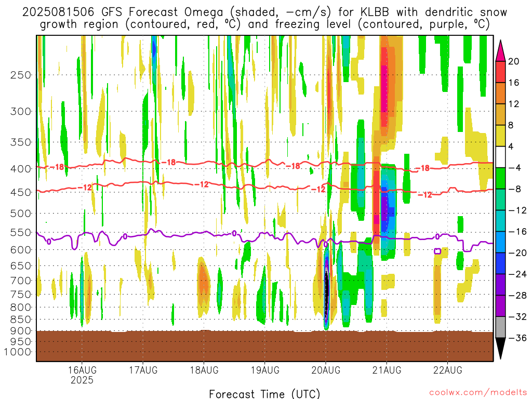Click the colorbar value label 12
The image size is (532, 399).
513,104
